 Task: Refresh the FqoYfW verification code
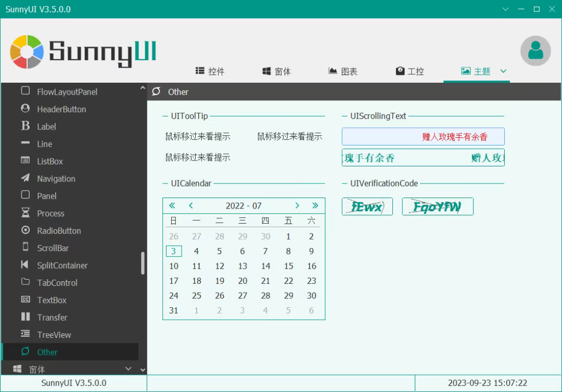pyautogui.click(x=437, y=206)
